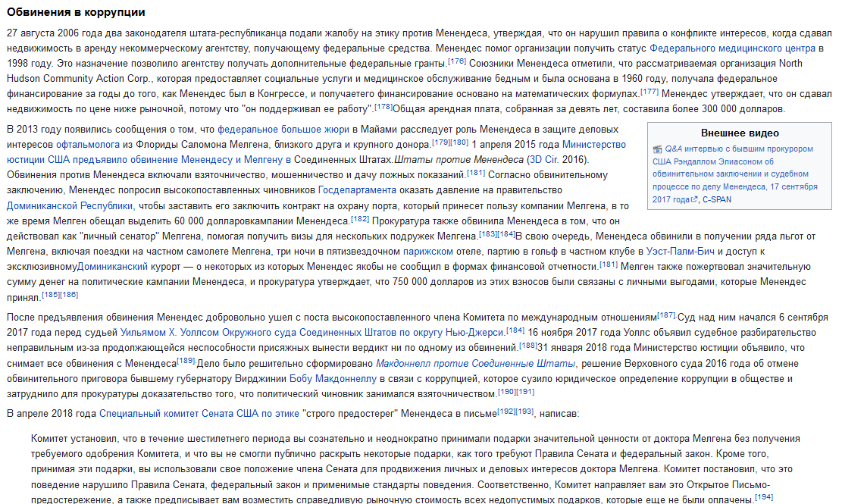
Task: Click the C-SPAN link in the video box
Action: point(717,199)
